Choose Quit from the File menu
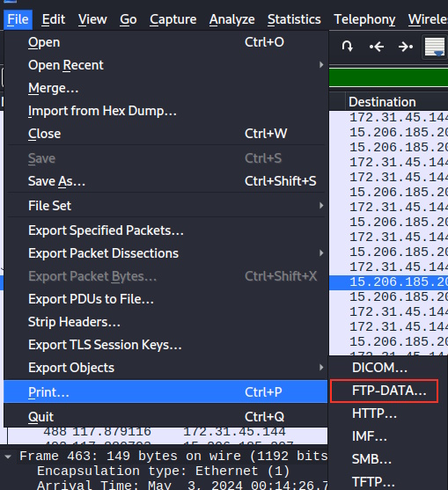The width and height of the screenshot is (448, 490). tap(165, 417)
